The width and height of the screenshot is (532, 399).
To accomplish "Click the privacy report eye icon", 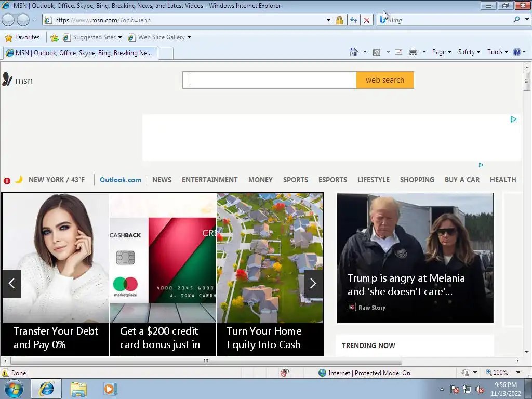I will [x=285, y=373].
